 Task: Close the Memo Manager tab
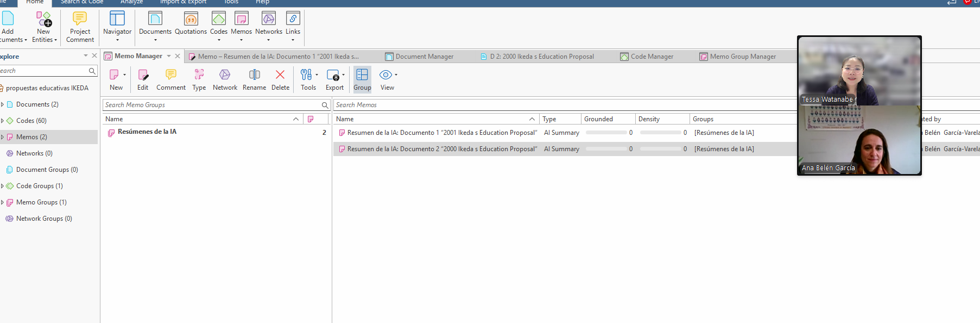178,56
